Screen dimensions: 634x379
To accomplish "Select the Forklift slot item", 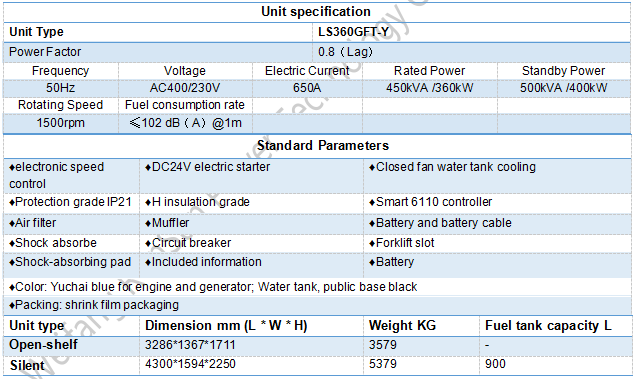I will pyautogui.click(x=402, y=243).
